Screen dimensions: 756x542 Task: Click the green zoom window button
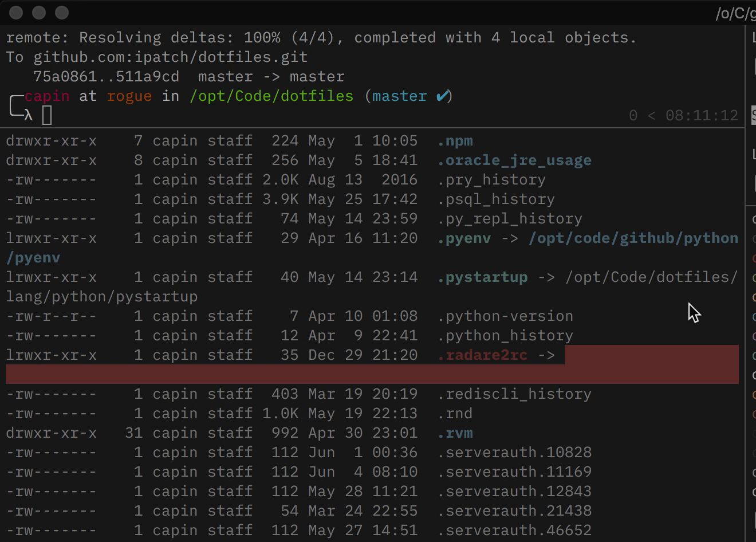62,13
